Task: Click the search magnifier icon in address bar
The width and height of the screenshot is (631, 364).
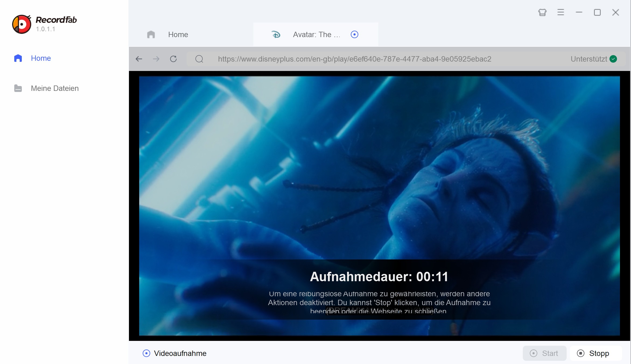Action: 199,59
